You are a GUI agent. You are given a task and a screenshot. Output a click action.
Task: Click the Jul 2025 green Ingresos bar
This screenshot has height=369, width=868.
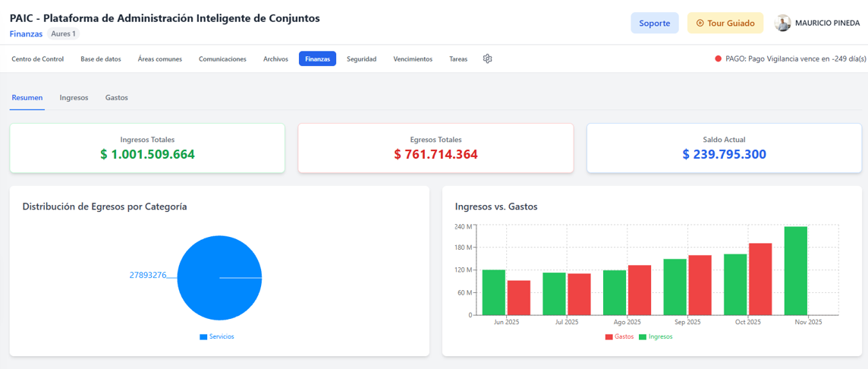click(x=554, y=294)
